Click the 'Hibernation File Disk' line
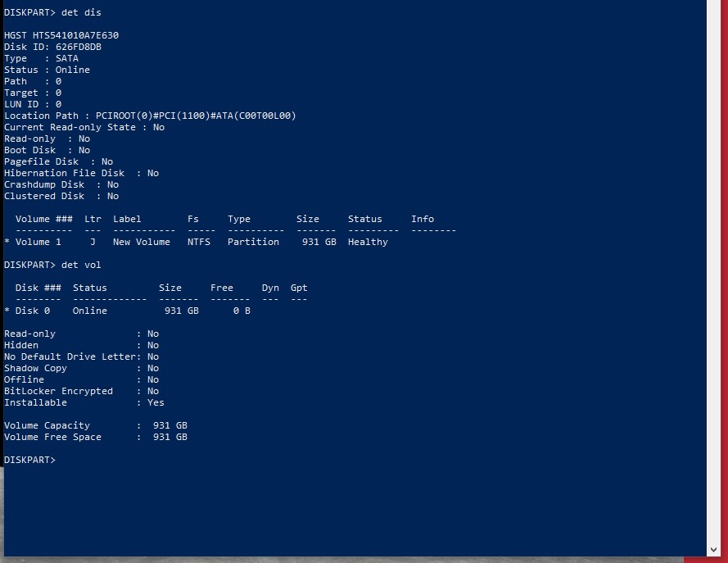The width and height of the screenshot is (728, 563). click(x=81, y=173)
